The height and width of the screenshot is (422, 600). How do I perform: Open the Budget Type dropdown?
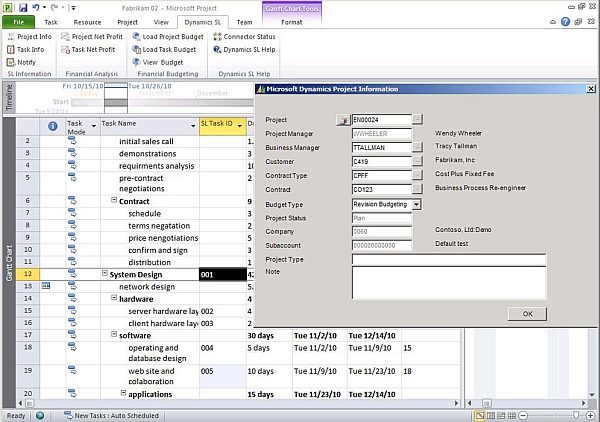[x=416, y=204]
